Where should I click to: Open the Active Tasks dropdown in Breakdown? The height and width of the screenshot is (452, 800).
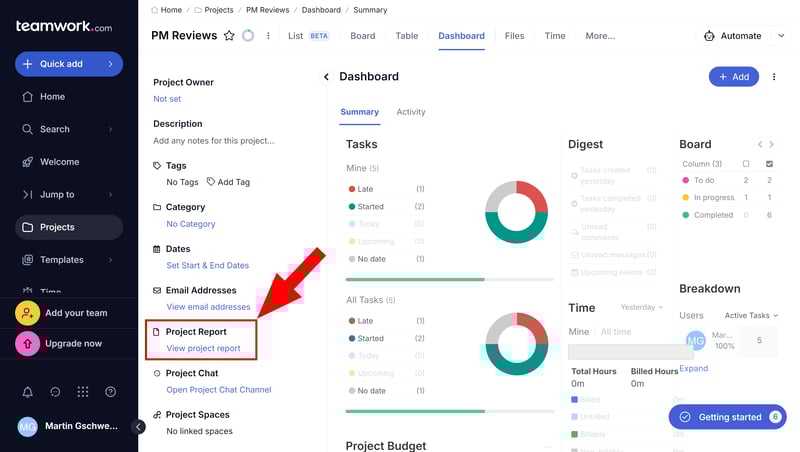coord(751,316)
